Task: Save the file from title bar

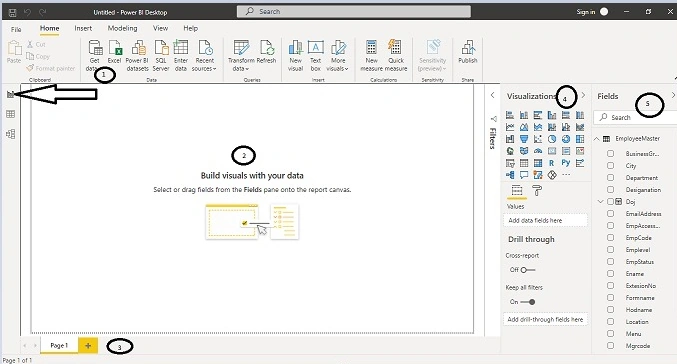Action: (13, 12)
